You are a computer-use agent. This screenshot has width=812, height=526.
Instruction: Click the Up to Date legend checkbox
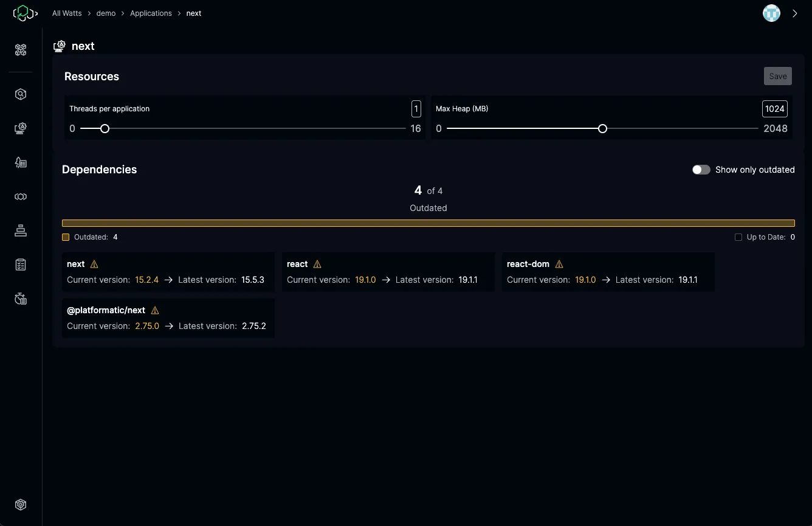[x=738, y=237]
